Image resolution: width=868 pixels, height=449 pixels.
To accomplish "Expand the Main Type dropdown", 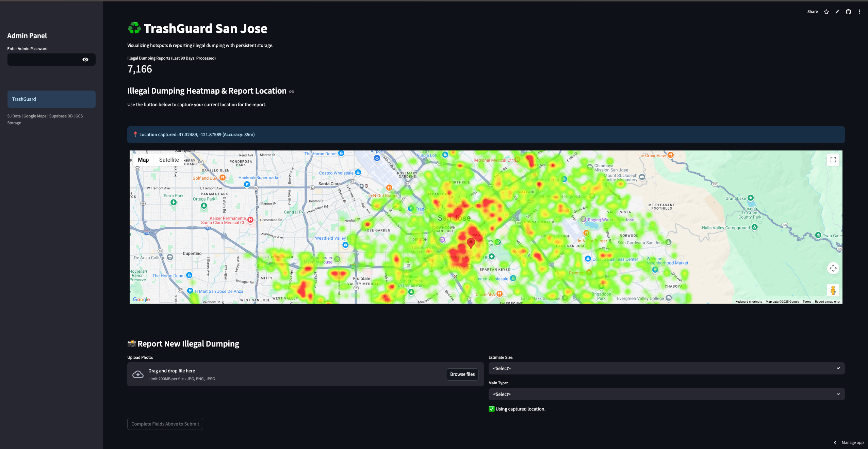I will (666, 394).
